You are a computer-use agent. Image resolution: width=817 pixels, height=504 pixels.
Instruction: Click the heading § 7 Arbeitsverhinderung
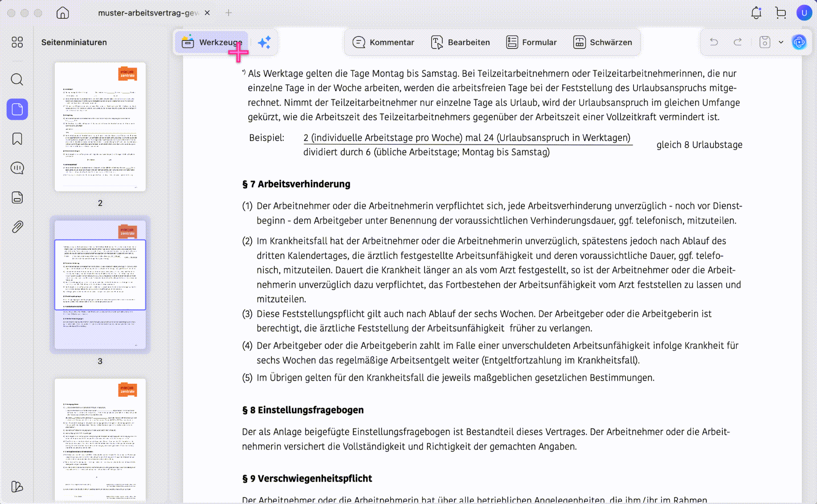[296, 184]
